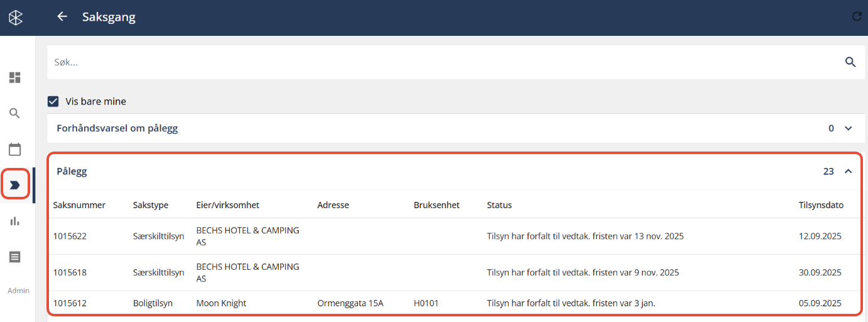The width and height of the screenshot is (868, 322).
Task: Click status with deadline 9 nov. 2025
Action: (x=583, y=273)
